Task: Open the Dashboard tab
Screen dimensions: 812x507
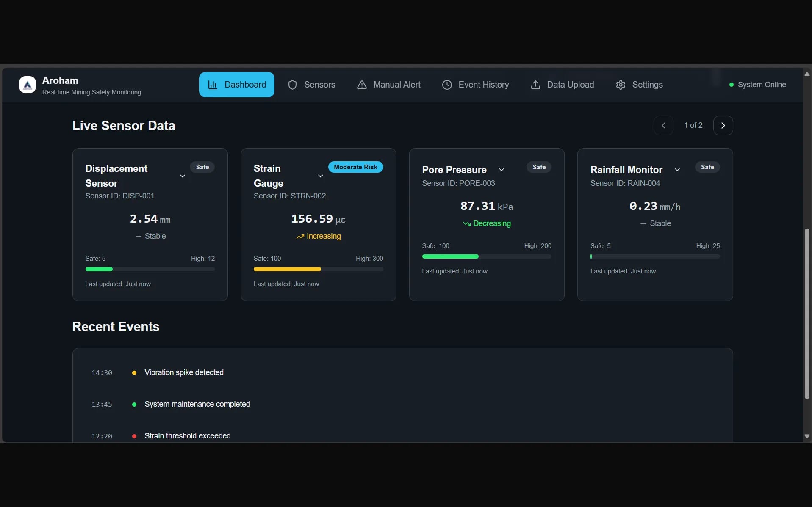Action: pyautogui.click(x=237, y=85)
